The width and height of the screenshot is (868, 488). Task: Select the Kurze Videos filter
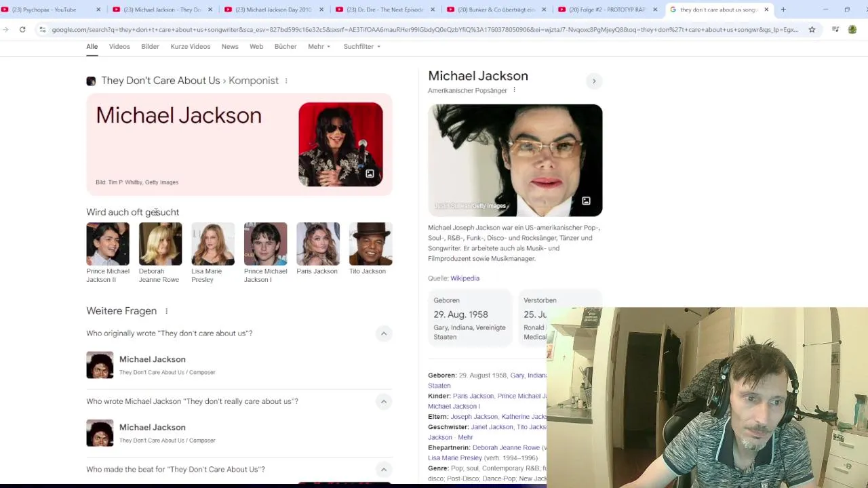(x=191, y=46)
